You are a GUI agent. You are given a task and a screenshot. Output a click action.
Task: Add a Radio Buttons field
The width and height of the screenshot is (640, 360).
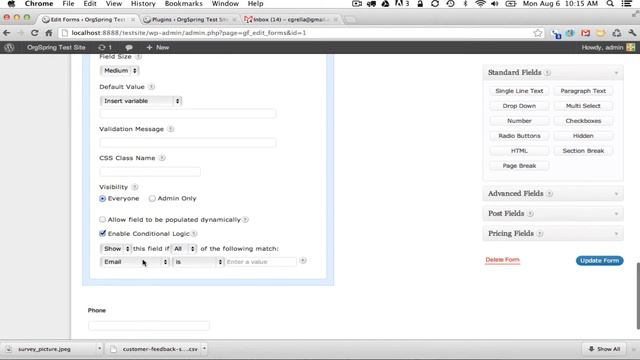click(519, 136)
